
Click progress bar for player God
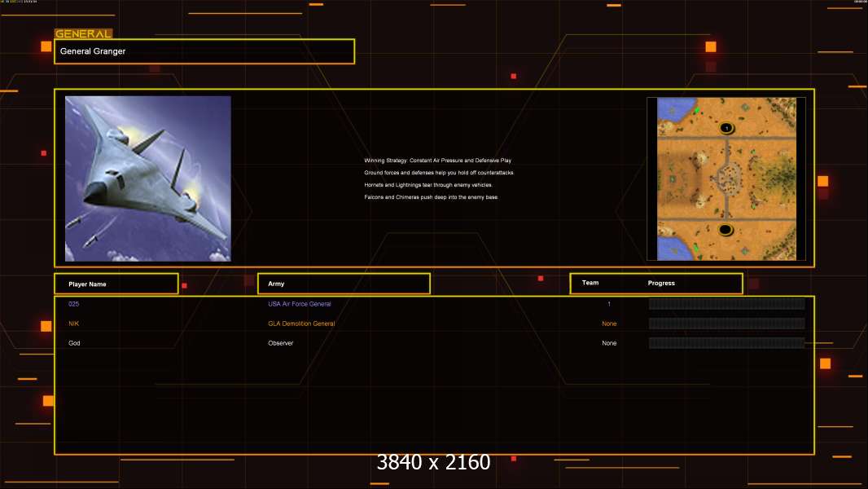tap(727, 343)
